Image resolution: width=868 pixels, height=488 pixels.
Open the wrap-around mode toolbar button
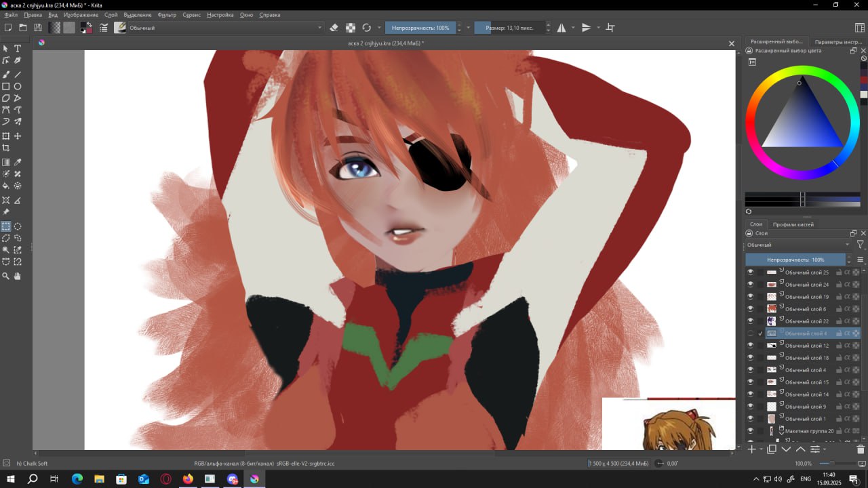610,28
